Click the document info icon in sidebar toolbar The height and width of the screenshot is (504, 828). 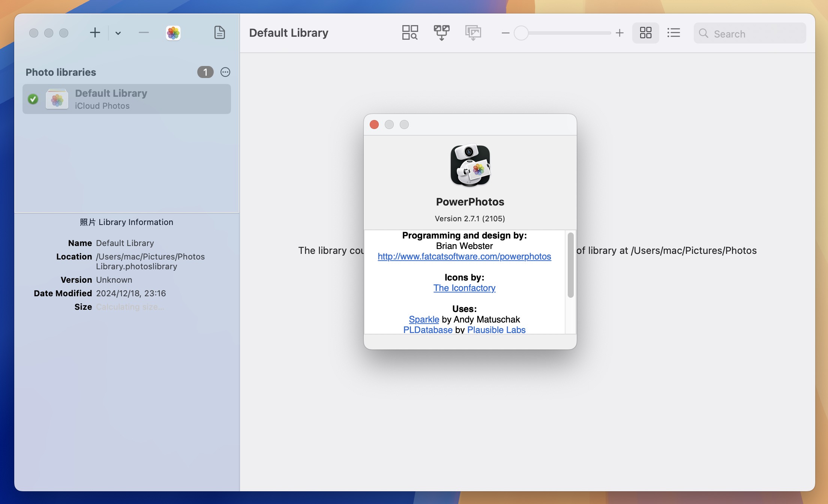[x=220, y=33]
